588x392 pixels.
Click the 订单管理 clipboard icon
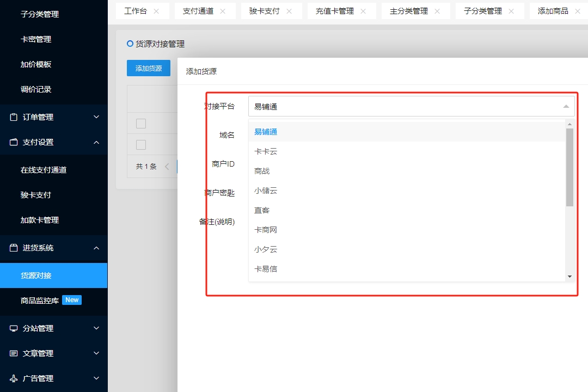(14, 117)
